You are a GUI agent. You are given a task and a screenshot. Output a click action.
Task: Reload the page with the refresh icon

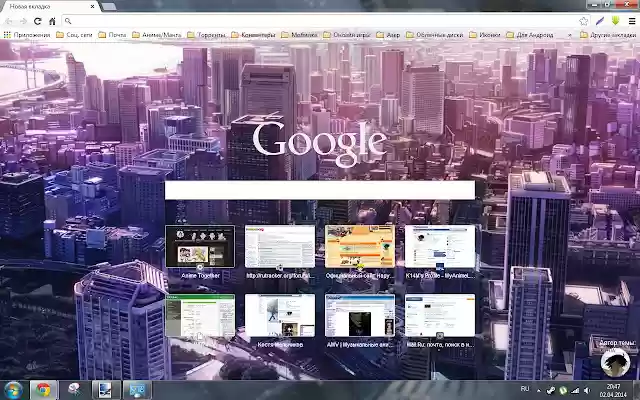[38, 21]
